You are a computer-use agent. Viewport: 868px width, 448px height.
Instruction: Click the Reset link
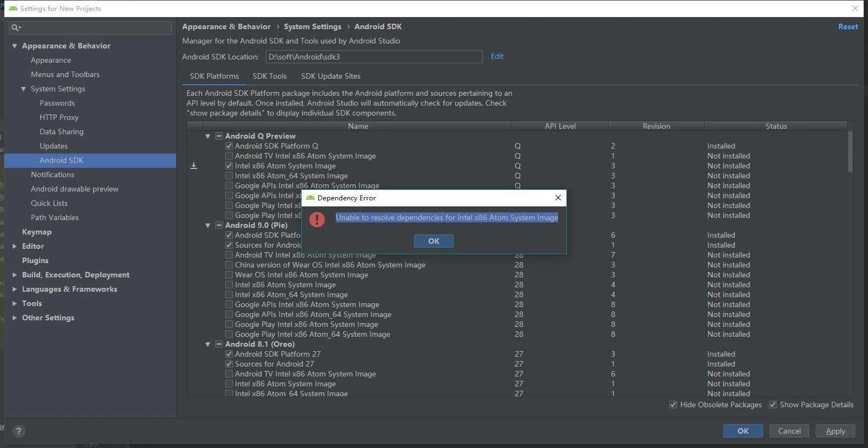coord(848,26)
